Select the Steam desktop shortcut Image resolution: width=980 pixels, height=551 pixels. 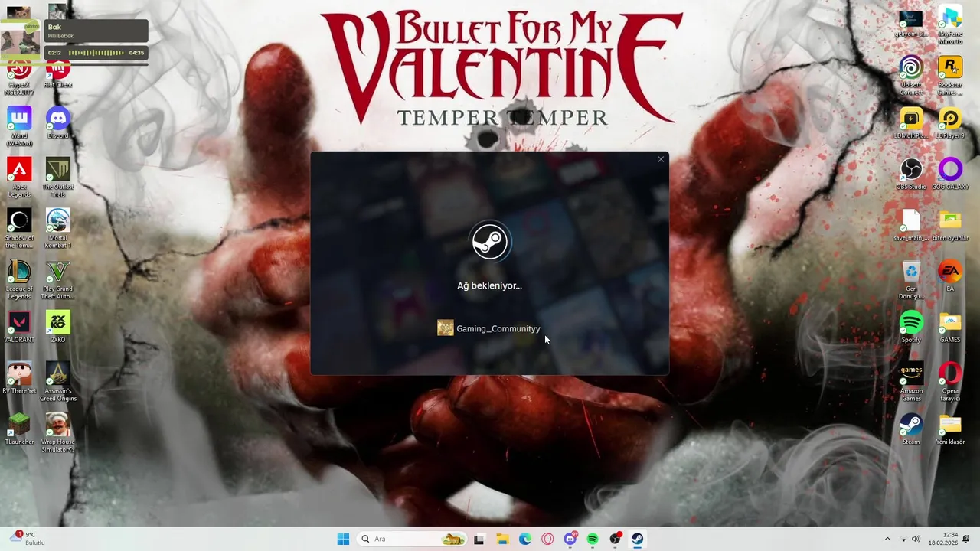coord(911,429)
